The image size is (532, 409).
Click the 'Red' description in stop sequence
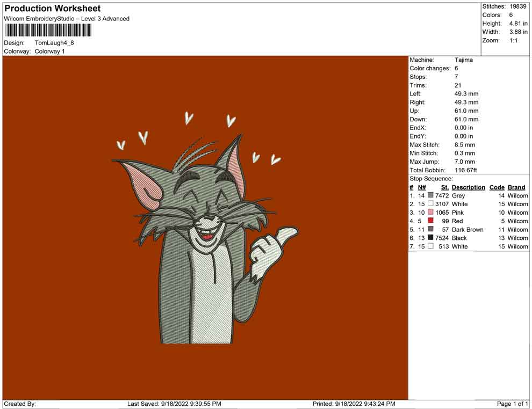click(x=457, y=221)
